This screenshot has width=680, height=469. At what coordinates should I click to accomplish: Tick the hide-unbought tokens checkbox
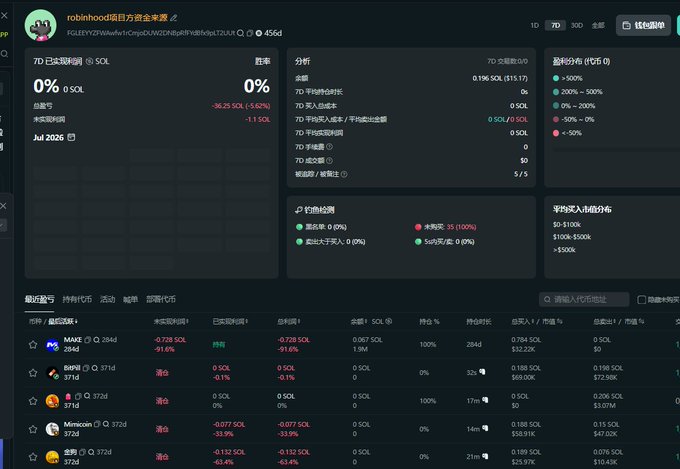pos(642,299)
